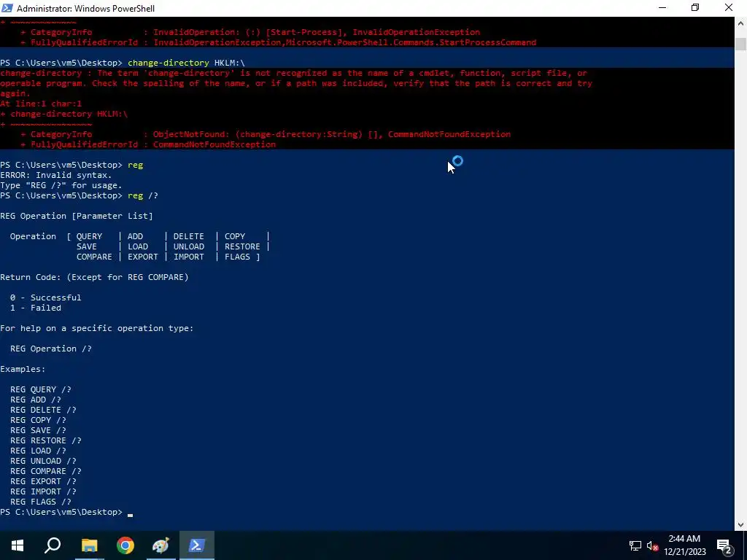This screenshot has width=747, height=560.
Task: Click the '0 - Successful' line
Action: [46, 297]
